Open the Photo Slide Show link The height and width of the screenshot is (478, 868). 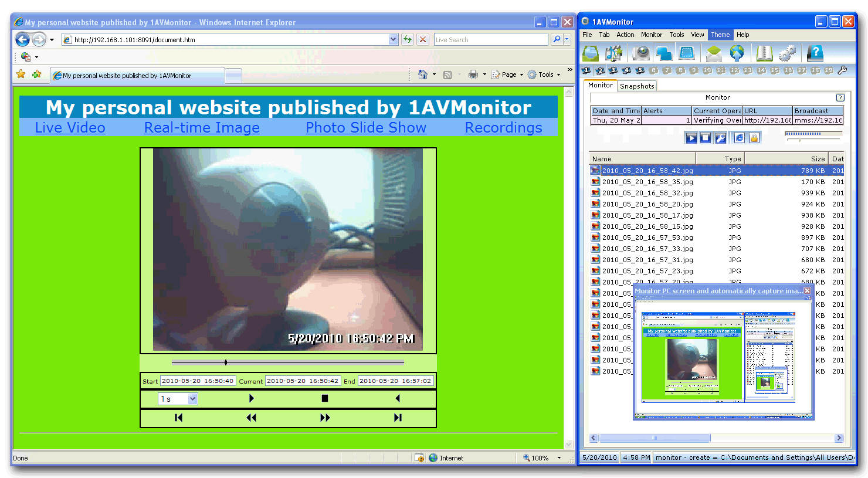[x=366, y=127]
